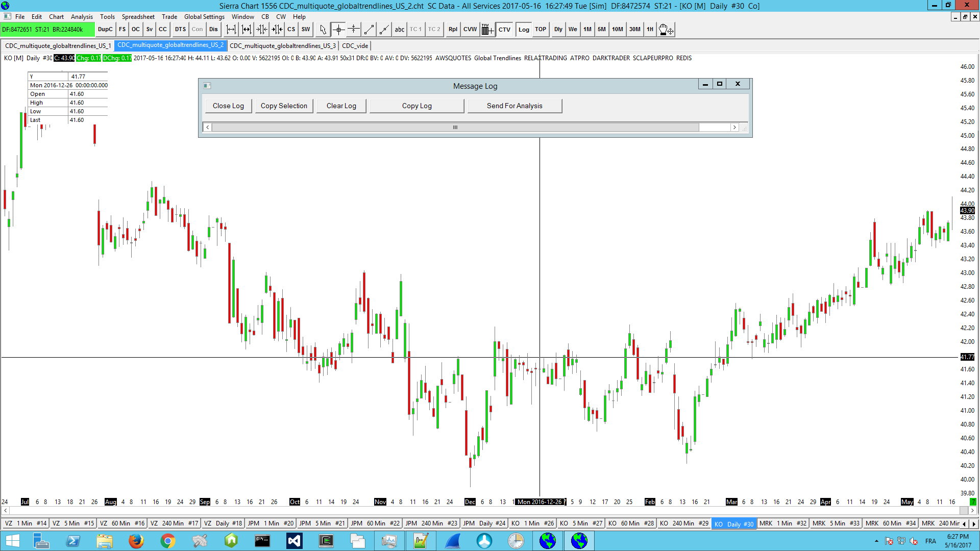The height and width of the screenshot is (551, 980).
Task: Click the Message Log horizontal scrollbar
Action: coord(454,128)
